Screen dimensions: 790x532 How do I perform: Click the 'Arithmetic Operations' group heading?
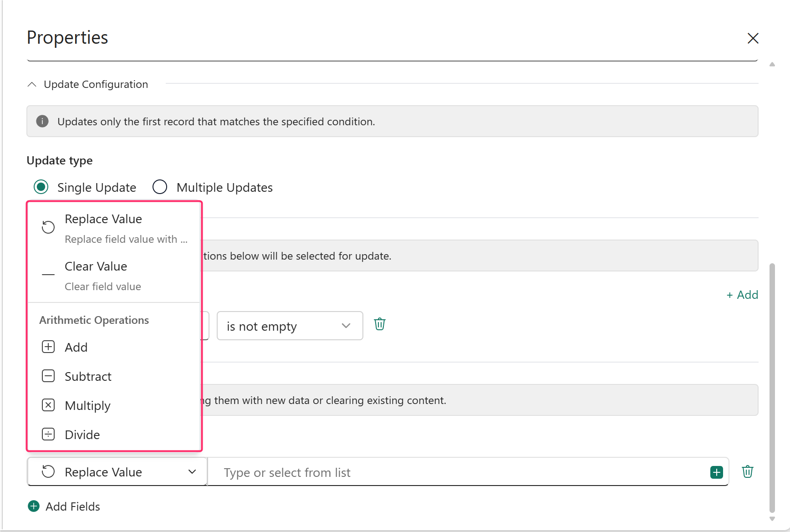pyautogui.click(x=94, y=320)
